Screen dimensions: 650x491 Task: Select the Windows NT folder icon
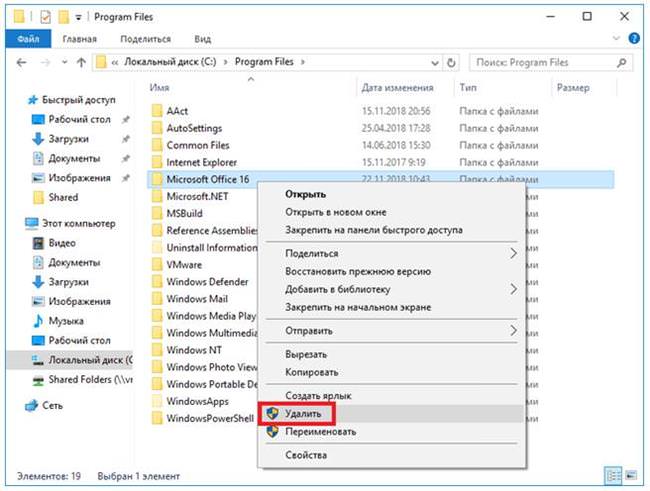157,350
